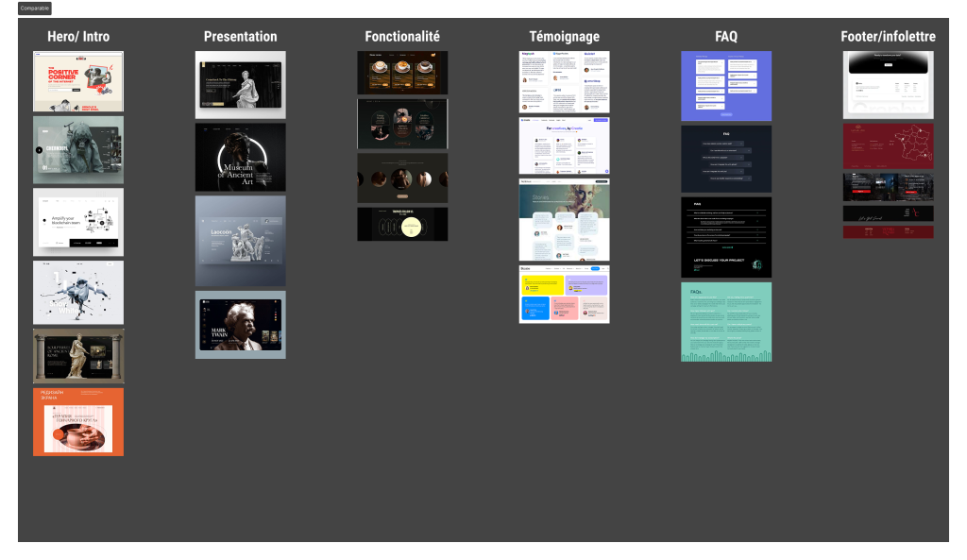Click the Amplify your storytelling thumbnail
The width and height of the screenshot is (967, 560).
tap(78, 222)
